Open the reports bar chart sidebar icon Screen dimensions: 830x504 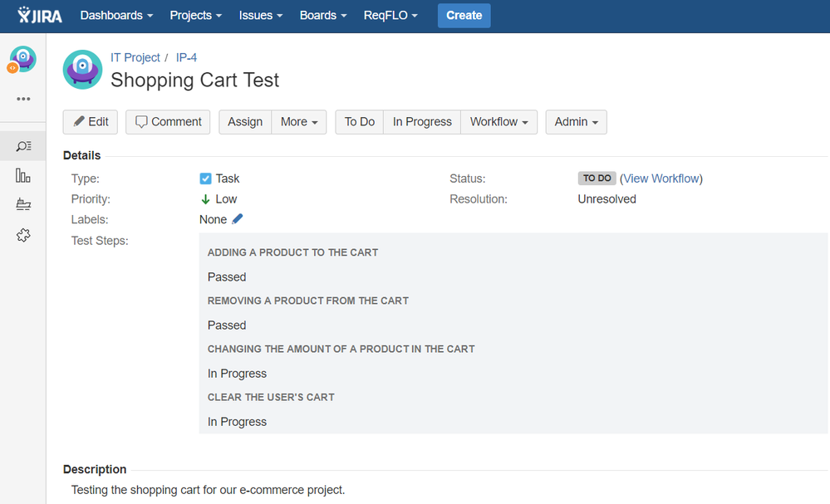(23, 175)
